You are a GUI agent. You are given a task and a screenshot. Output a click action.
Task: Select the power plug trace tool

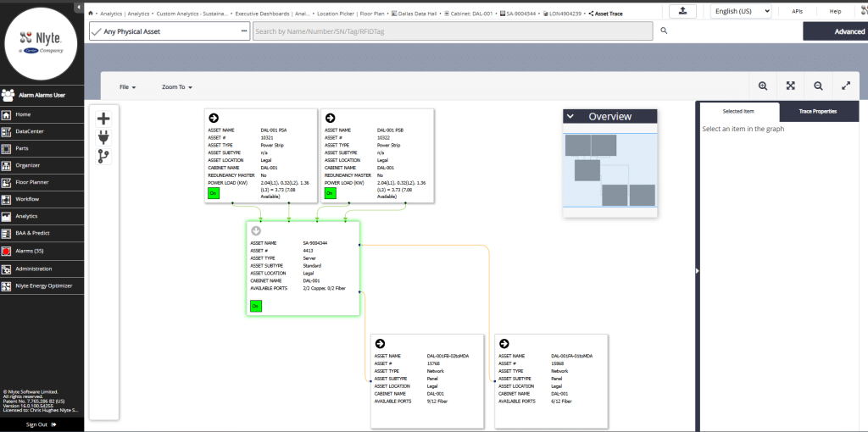click(x=103, y=137)
